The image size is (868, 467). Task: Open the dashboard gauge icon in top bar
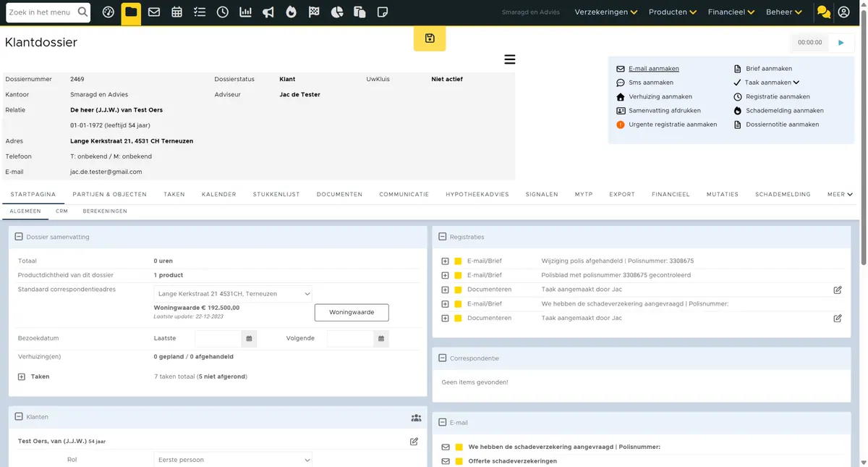click(x=109, y=12)
